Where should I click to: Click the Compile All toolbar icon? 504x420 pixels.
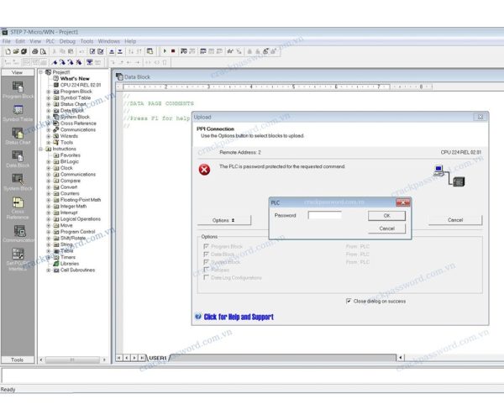click(101, 51)
